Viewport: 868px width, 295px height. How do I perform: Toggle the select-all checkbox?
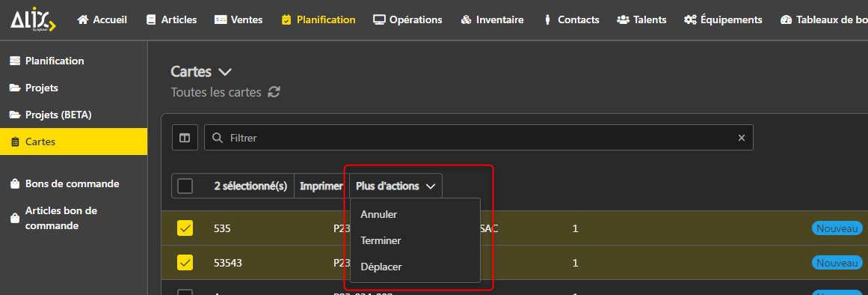pyautogui.click(x=185, y=186)
